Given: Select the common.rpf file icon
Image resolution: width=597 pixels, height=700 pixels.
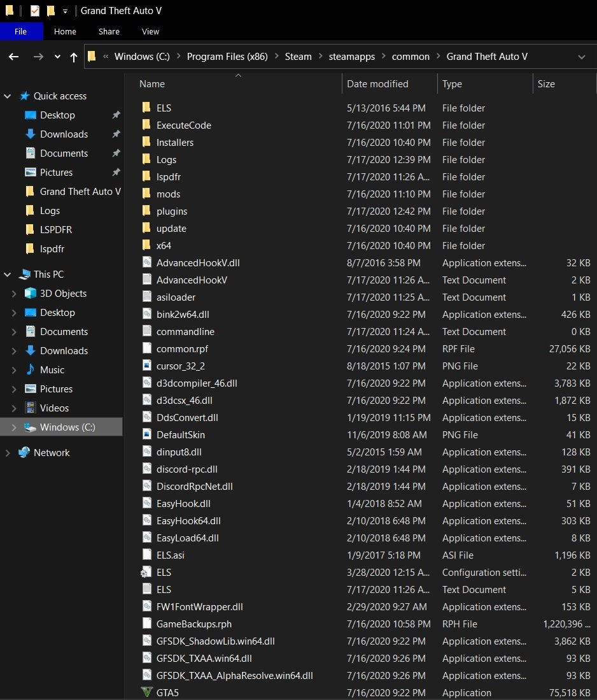Looking at the screenshot, I should (x=147, y=348).
